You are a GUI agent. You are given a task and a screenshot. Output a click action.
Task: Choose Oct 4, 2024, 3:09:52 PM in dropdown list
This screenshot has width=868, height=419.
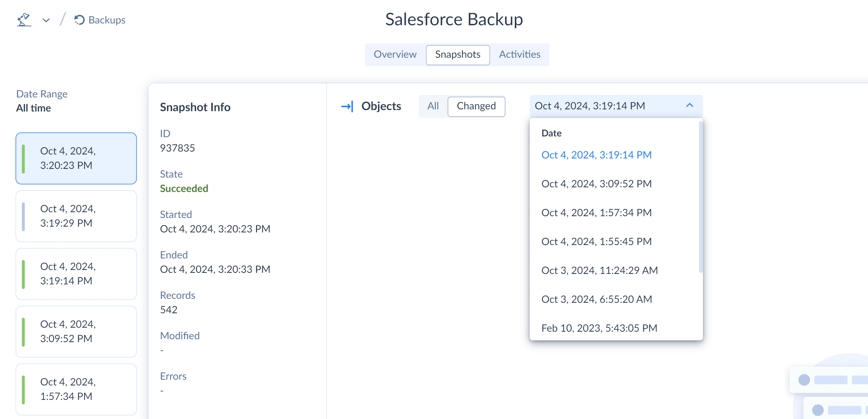(596, 184)
